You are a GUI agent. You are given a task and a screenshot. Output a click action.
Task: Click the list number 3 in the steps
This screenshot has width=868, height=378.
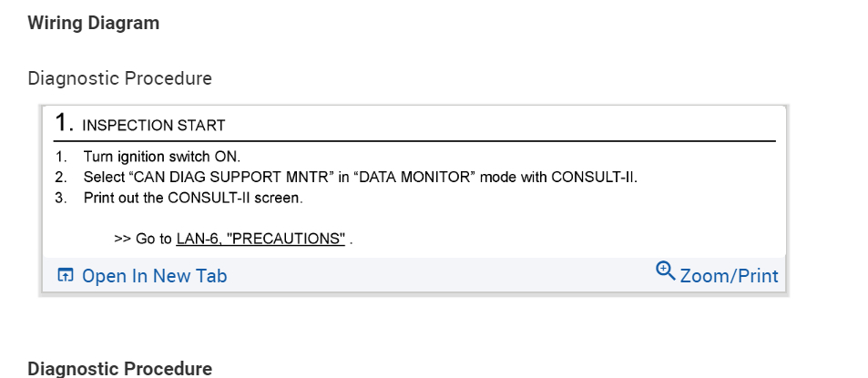tap(61, 197)
